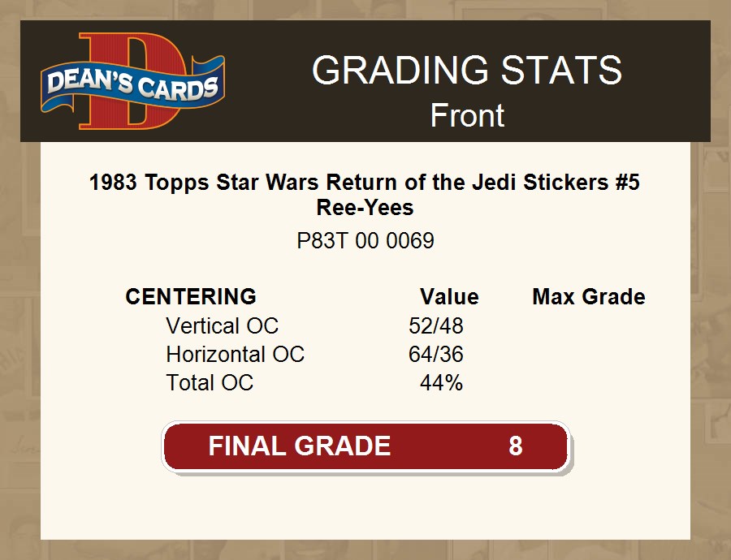Click the 44% total OC value
The width and height of the screenshot is (731, 560).
pyautogui.click(x=441, y=383)
